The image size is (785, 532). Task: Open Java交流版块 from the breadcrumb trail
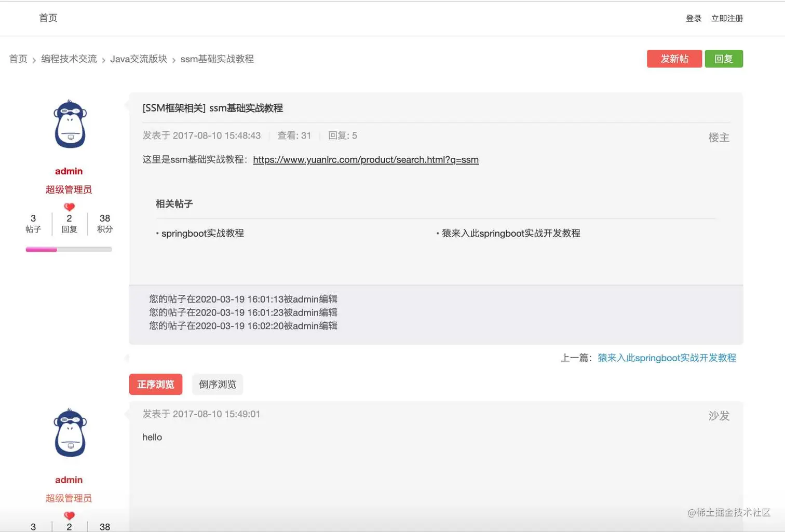tap(138, 59)
